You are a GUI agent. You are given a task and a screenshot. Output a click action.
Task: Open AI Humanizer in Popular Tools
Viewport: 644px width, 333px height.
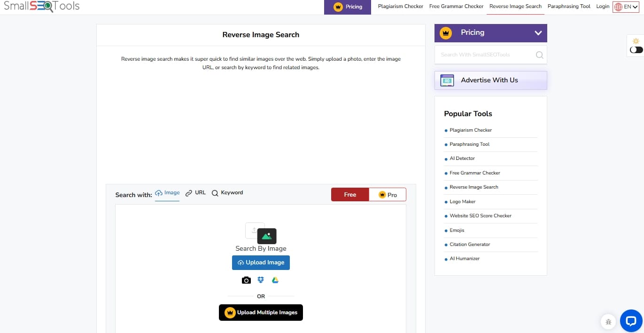tap(465, 259)
